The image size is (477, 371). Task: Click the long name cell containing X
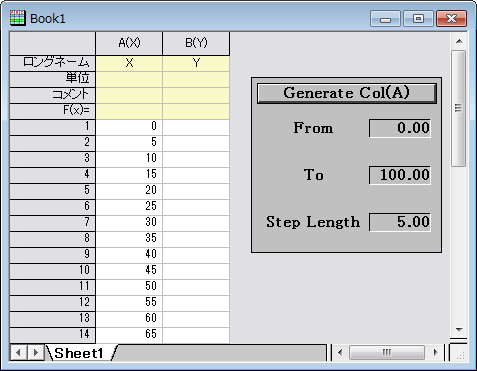[x=129, y=63]
